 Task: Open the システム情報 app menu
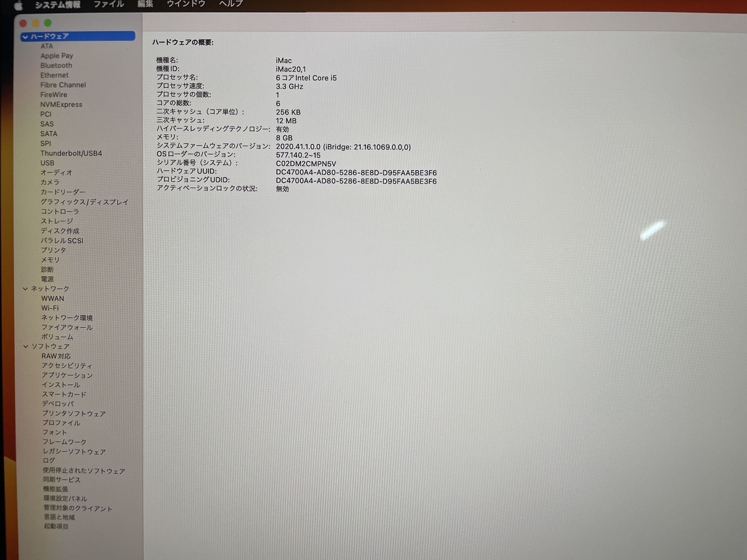[57, 4]
